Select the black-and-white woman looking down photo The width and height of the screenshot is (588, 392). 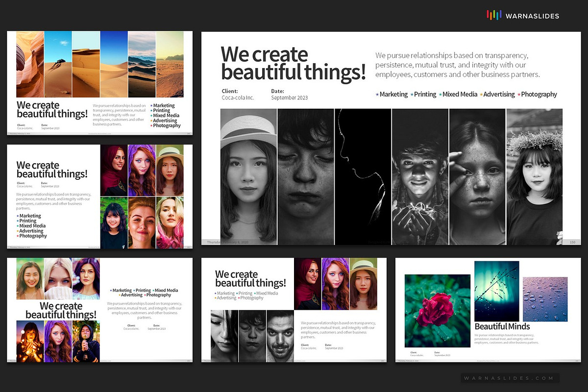point(224,336)
